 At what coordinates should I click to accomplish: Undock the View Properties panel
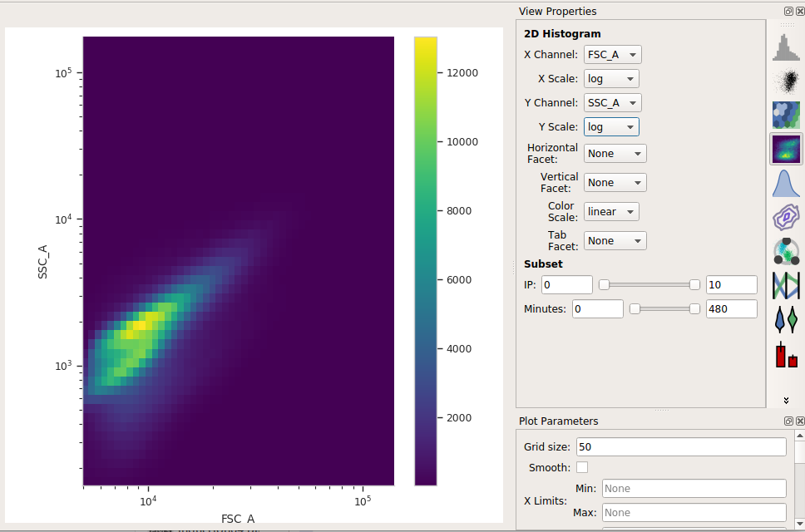pos(788,11)
